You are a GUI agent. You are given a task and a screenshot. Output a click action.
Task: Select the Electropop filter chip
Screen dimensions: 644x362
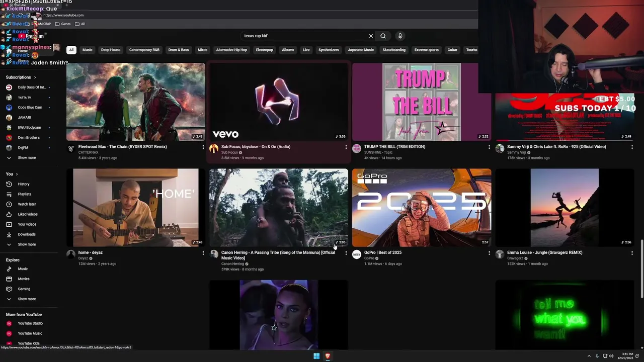265,50
